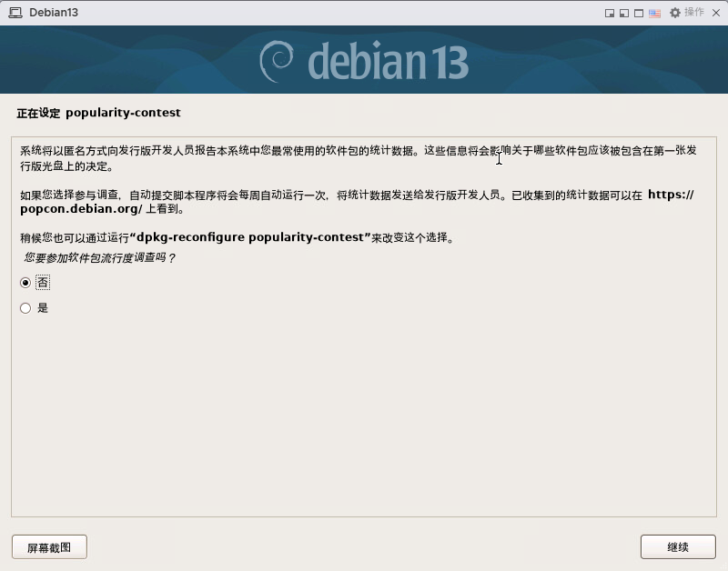Select the 是 radio button
This screenshot has height=571, width=728.
25,308
